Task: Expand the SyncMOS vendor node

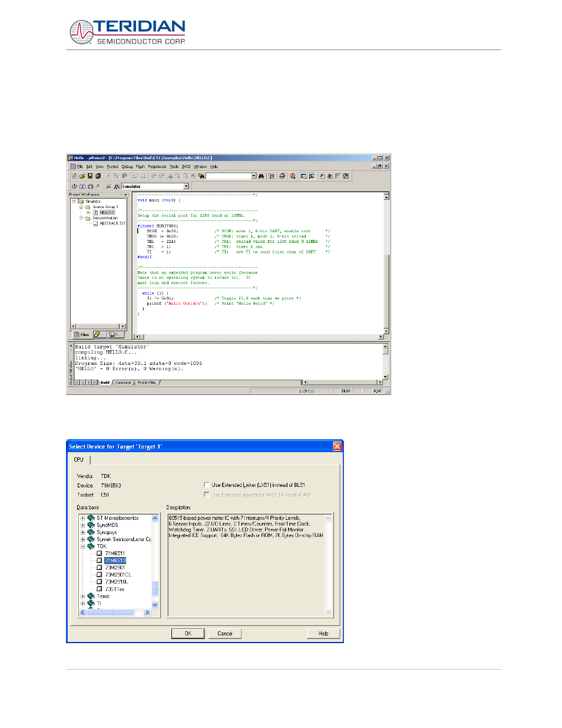Action: (82, 525)
